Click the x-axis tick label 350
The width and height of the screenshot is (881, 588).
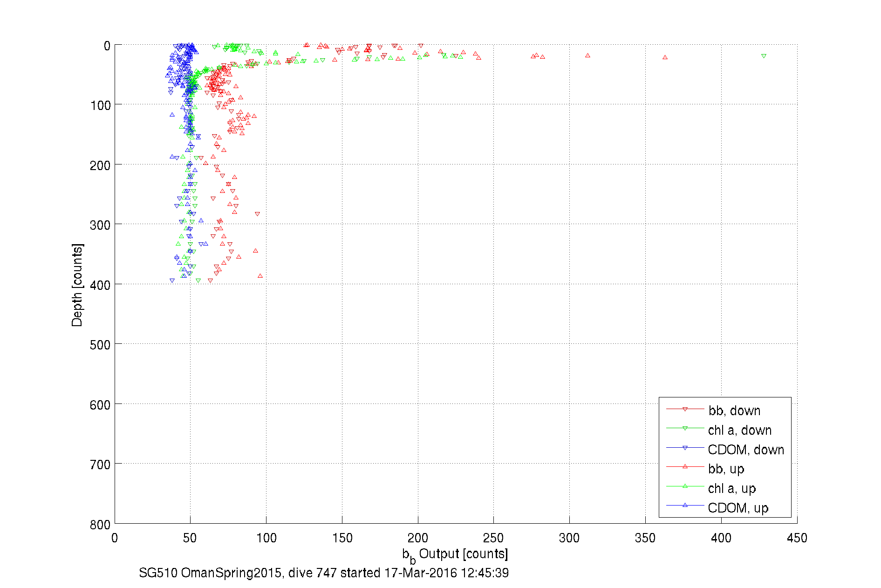click(645, 538)
